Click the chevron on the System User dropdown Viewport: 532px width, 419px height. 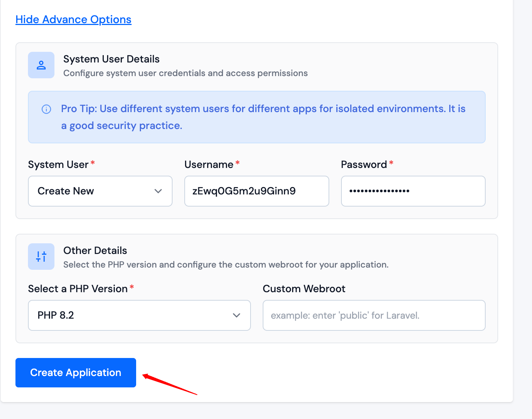pyautogui.click(x=158, y=191)
